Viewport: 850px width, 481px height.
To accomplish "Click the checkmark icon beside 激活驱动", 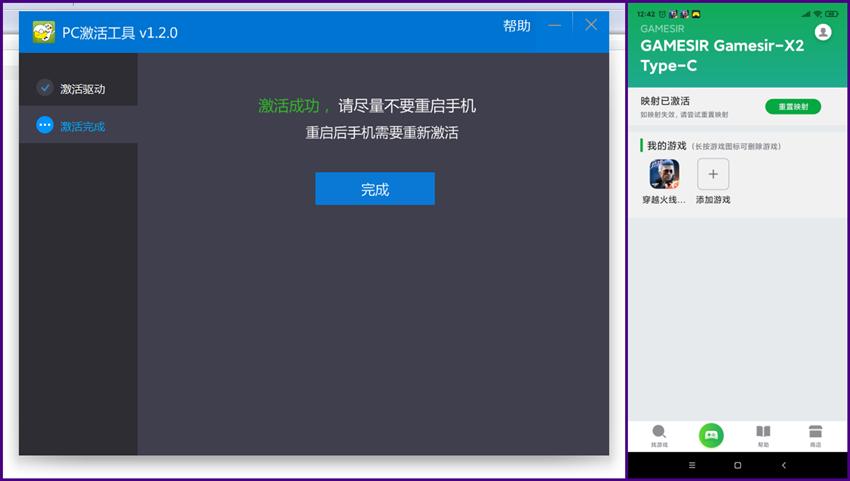I will click(x=45, y=88).
